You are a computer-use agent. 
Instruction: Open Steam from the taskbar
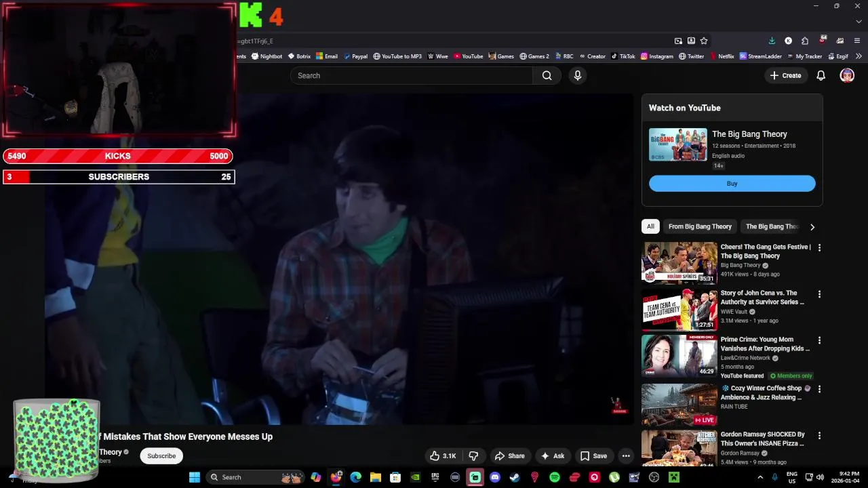point(515,477)
